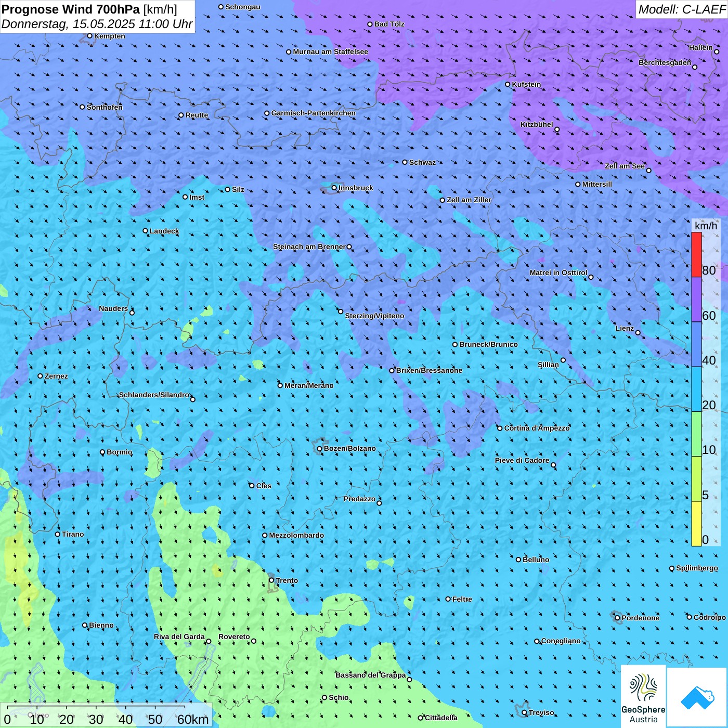Click the Spilimbergo city label

(x=697, y=568)
